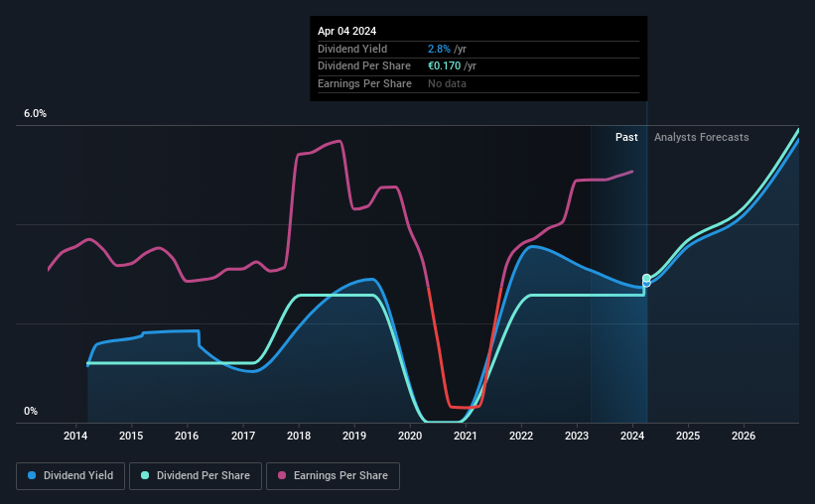Click the Earnings Per Share tooltip row label

(364, 83)
